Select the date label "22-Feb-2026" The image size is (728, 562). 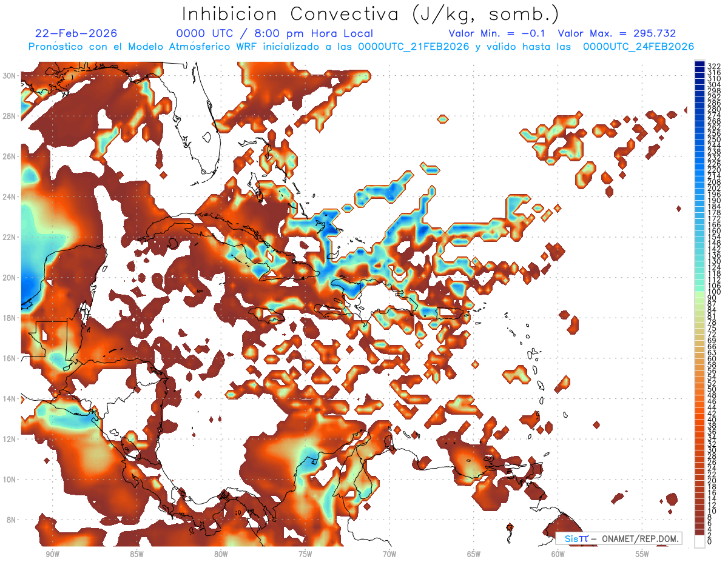[76, 33]
